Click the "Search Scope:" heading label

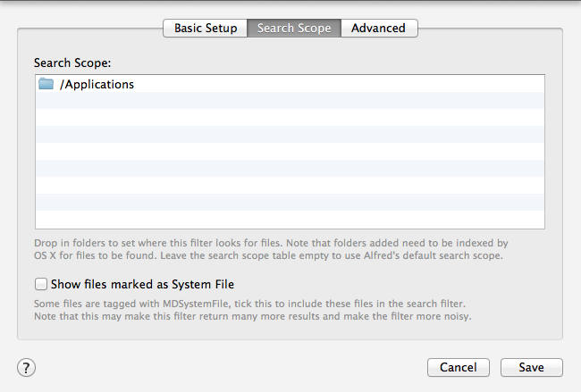click(72, 63)
